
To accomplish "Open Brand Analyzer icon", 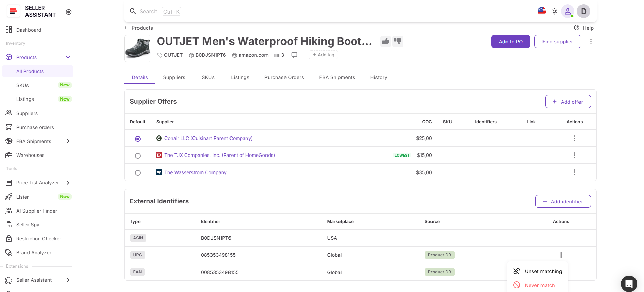I will pyautogui.click(x=9, y=253).
